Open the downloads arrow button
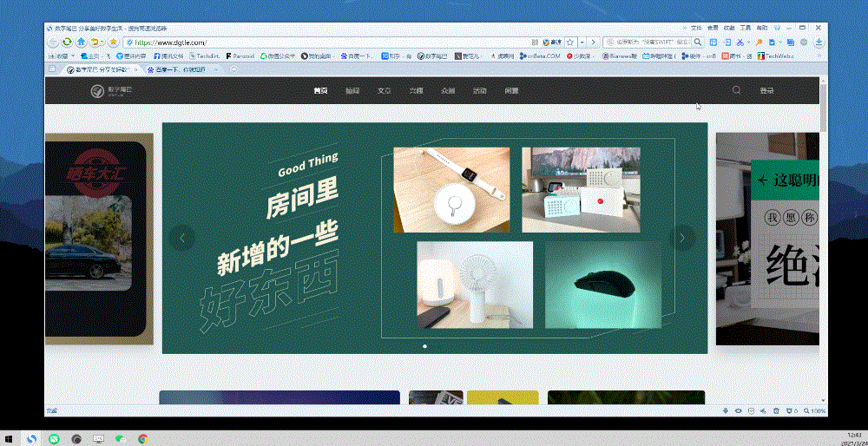The width and height of the screenshot is (868, 446). 819,42
